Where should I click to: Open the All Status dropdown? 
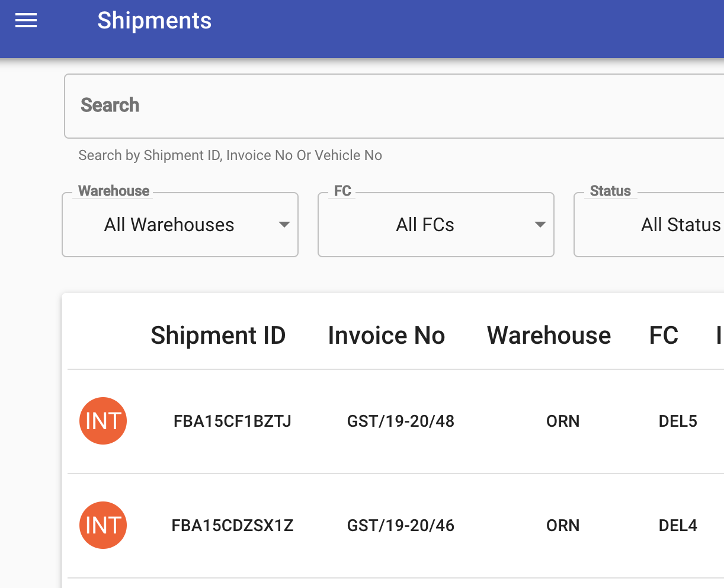[680, 225]
